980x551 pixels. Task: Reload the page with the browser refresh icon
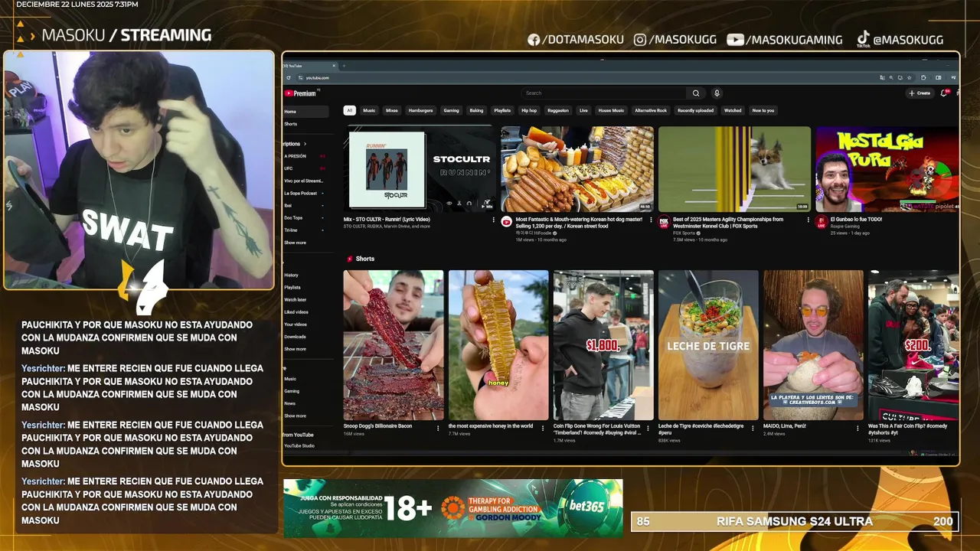[x=289, y=77]
